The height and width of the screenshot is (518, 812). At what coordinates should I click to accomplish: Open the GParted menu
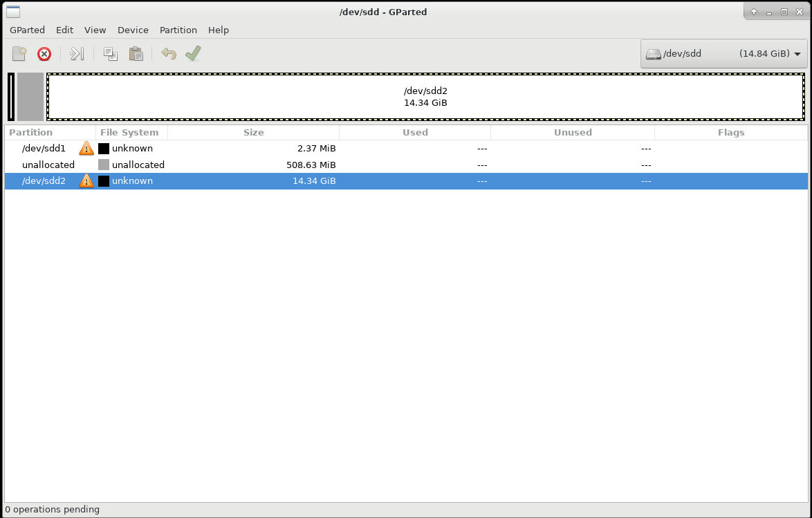(27, 30)
